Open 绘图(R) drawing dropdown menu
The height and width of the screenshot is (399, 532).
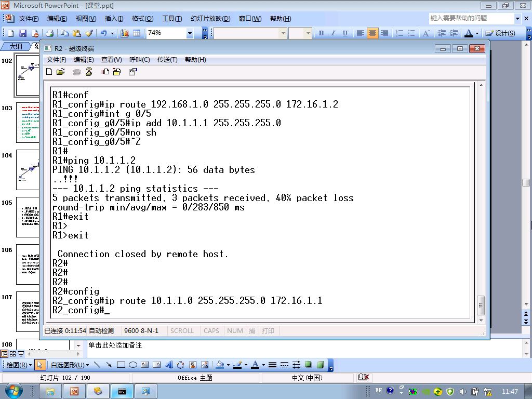point(19,365)
